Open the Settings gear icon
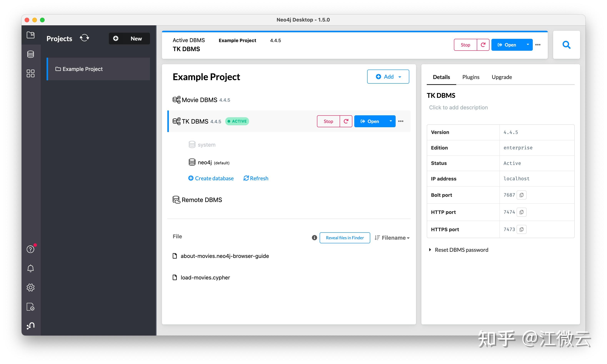This screenshot has height=364, width=607. 30,288
